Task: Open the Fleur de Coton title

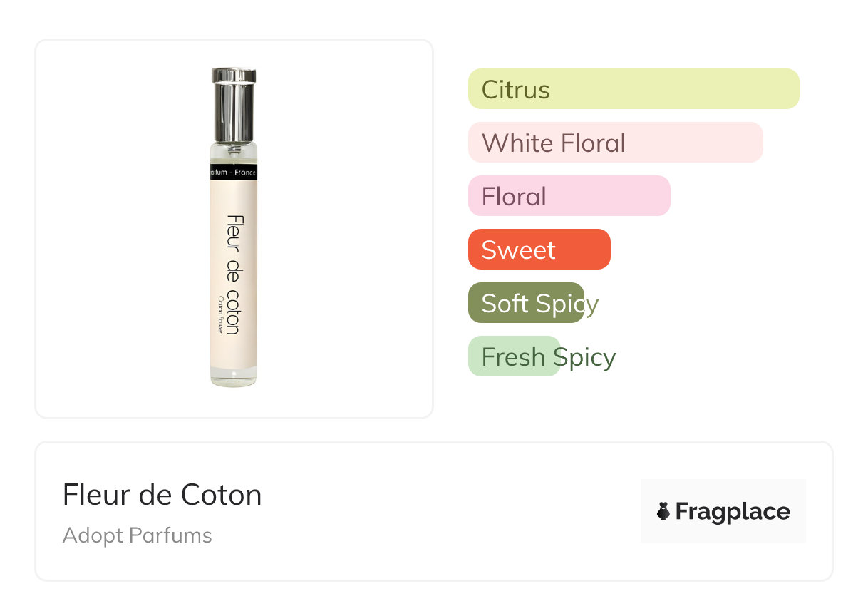Action: [162, 495]
